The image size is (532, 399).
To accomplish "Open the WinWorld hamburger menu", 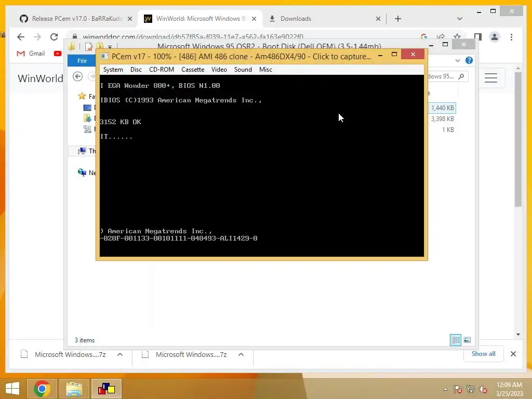I will pos(491,78).
